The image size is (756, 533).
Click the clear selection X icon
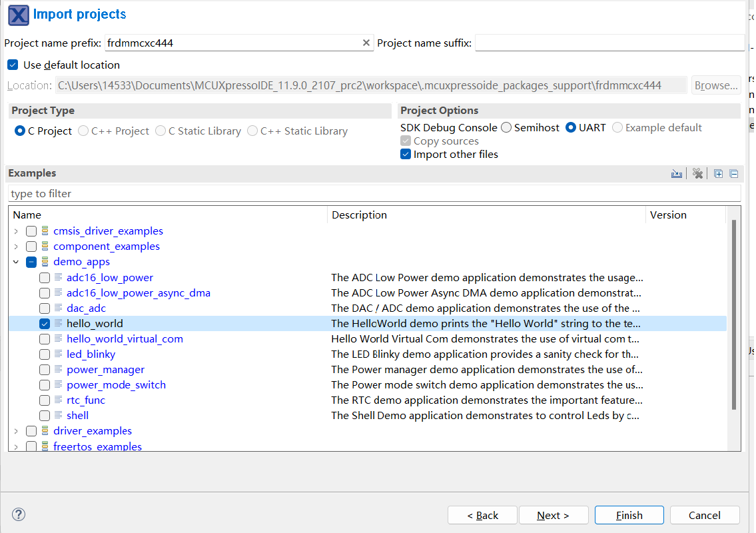697,174
